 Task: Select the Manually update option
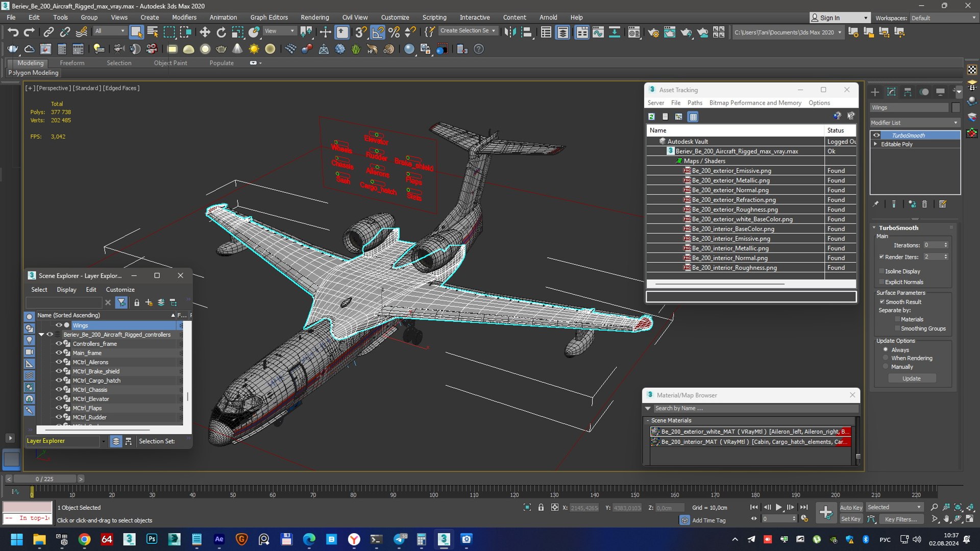886,366
